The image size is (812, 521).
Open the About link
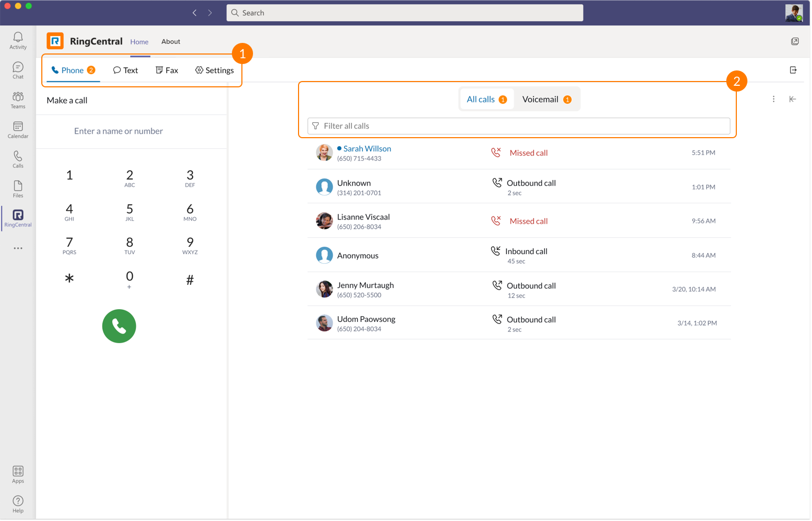pos(170,41)
